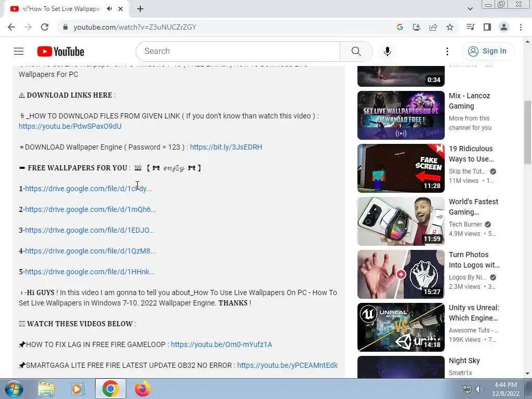Expand the tab search chevron
The image size is (532, 399).
pyautogui.click(x=470, y=9)
